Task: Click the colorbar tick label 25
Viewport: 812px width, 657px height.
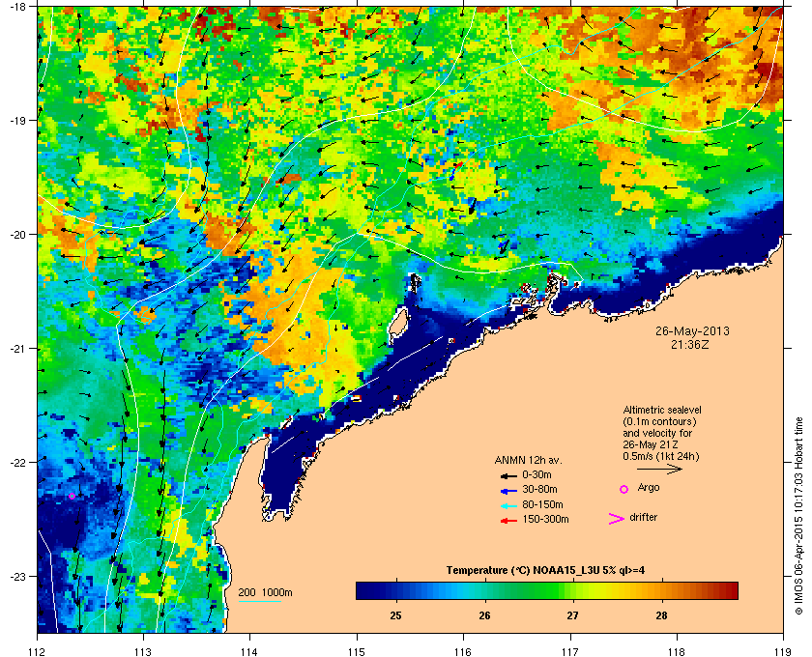Action: [395, 615]
